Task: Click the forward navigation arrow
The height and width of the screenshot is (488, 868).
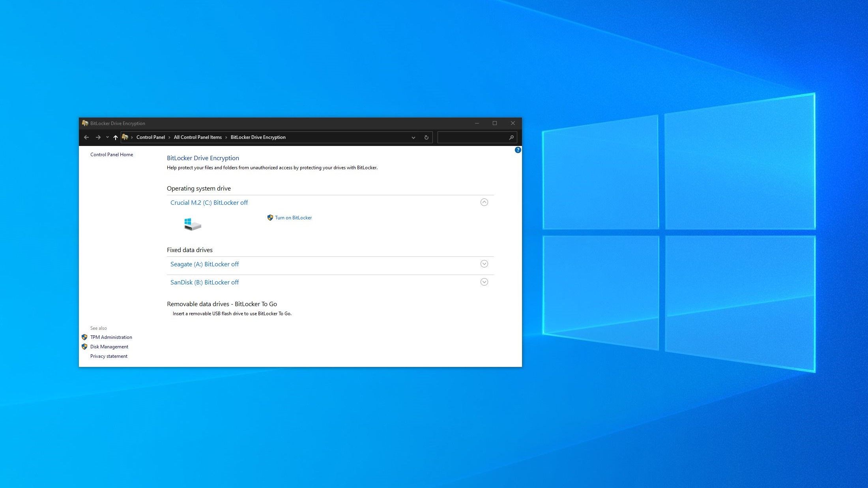Action: [x=98, y=137]
